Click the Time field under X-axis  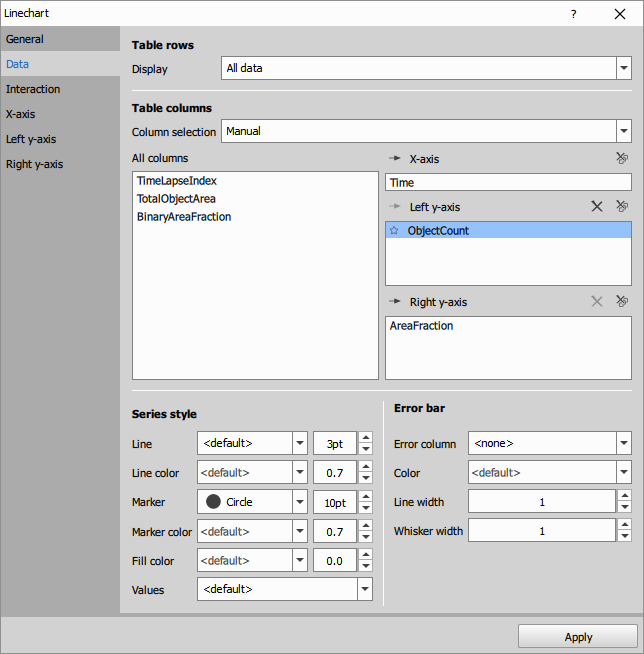tap(508, 182)
